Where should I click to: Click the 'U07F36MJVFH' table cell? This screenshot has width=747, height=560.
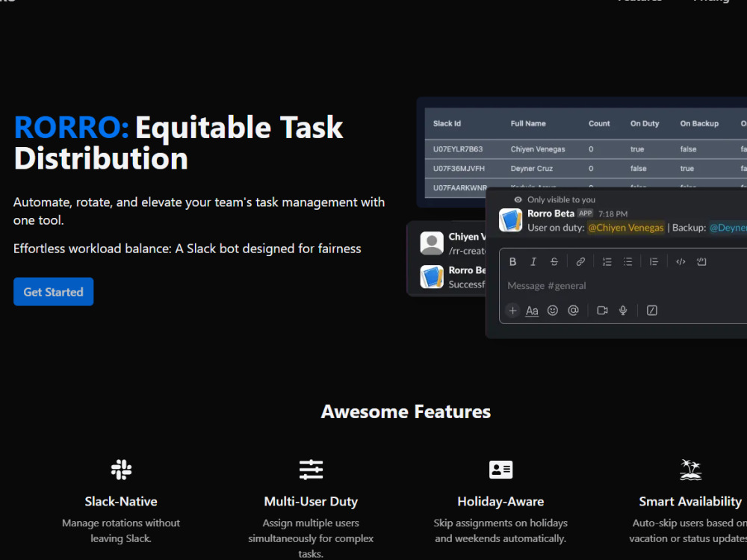click(x=459, y=169)
